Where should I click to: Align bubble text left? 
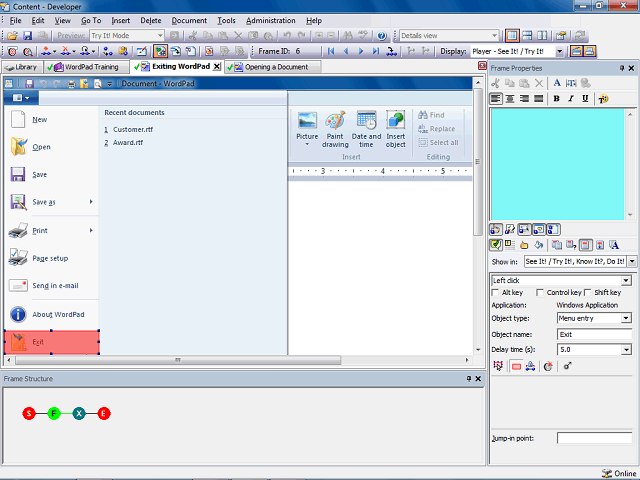pyautogui.click(x=496, y=98)
